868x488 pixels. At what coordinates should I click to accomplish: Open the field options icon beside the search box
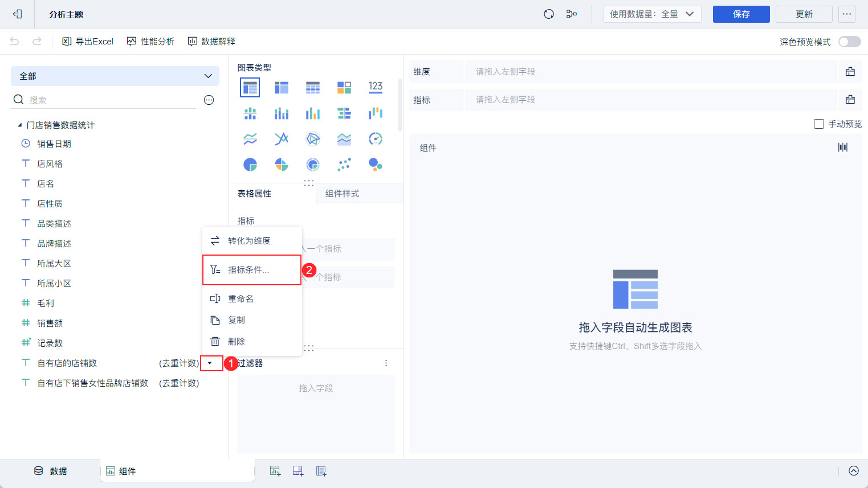(x=209, y=100)
